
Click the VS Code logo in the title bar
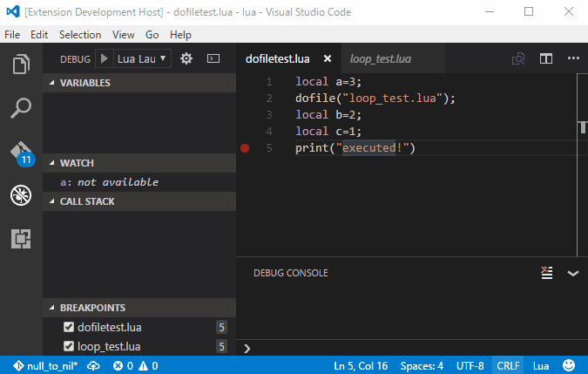pos(13,11)
